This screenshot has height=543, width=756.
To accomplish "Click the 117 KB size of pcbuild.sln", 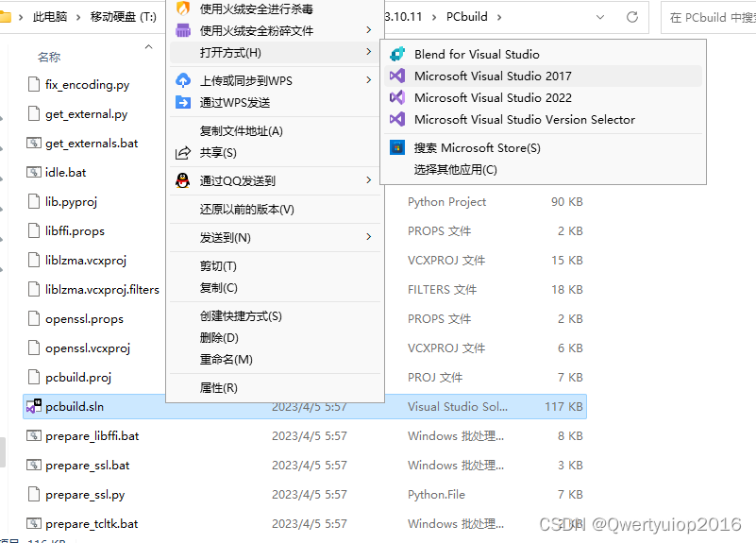I will pyautogui.click(x=563, y=406).
